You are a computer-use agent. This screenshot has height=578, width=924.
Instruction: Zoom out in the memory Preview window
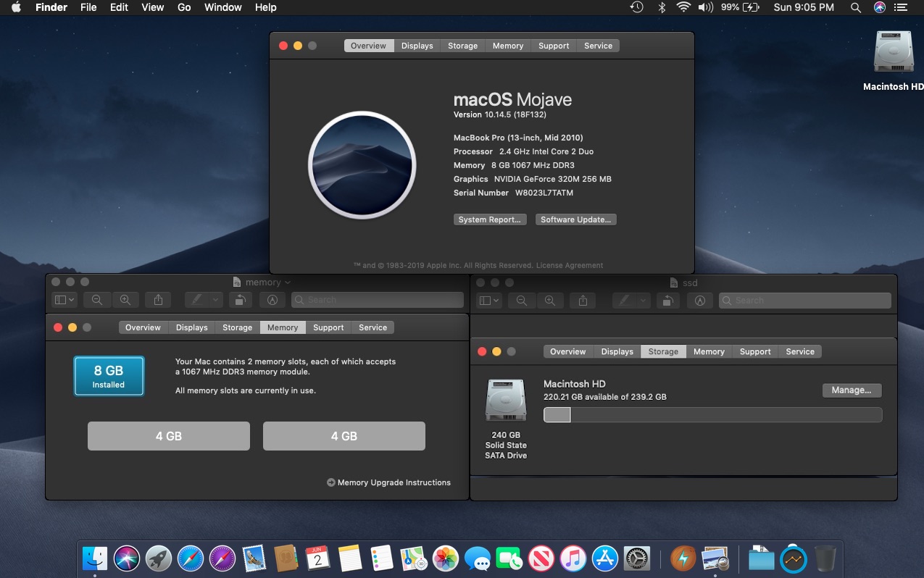(x=97, y=300)
